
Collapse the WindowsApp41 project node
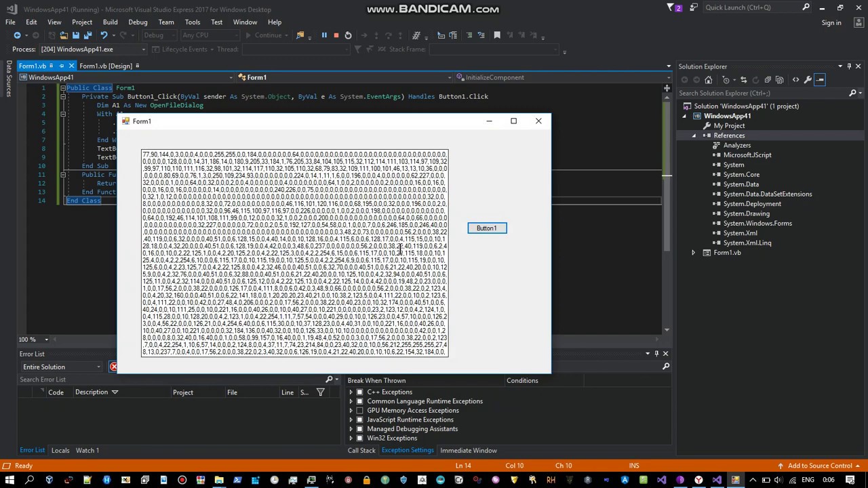coord(684,116)
